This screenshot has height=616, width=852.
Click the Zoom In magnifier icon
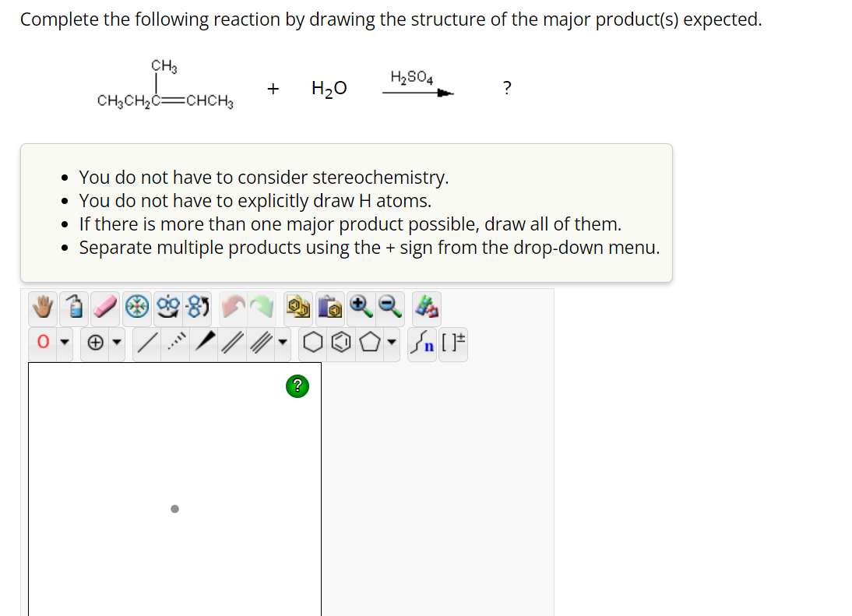coord(360,308)
